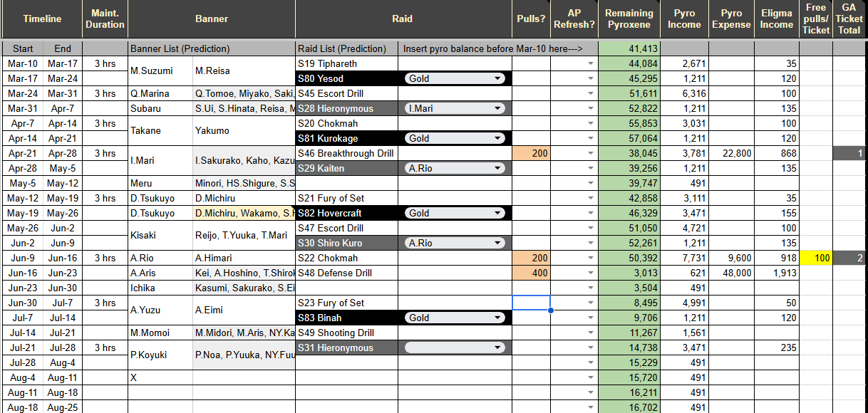Select the M.Suzumi banner cell

tap(160, 70)
